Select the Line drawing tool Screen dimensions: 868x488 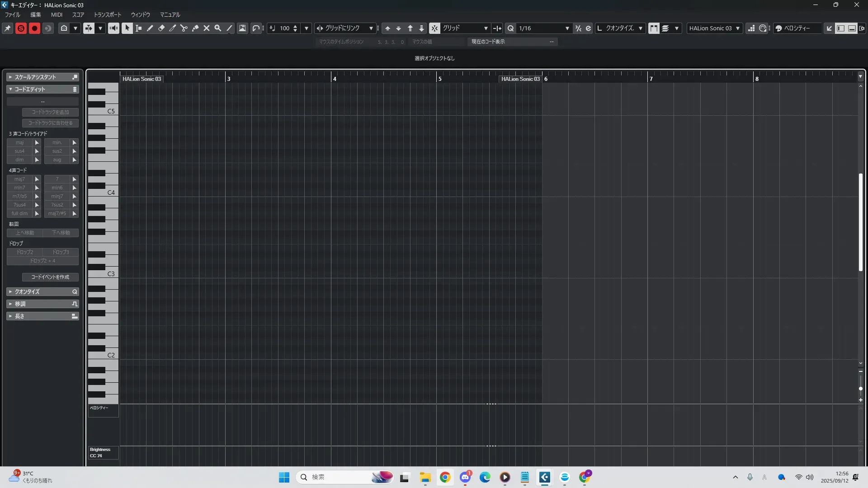229,28
